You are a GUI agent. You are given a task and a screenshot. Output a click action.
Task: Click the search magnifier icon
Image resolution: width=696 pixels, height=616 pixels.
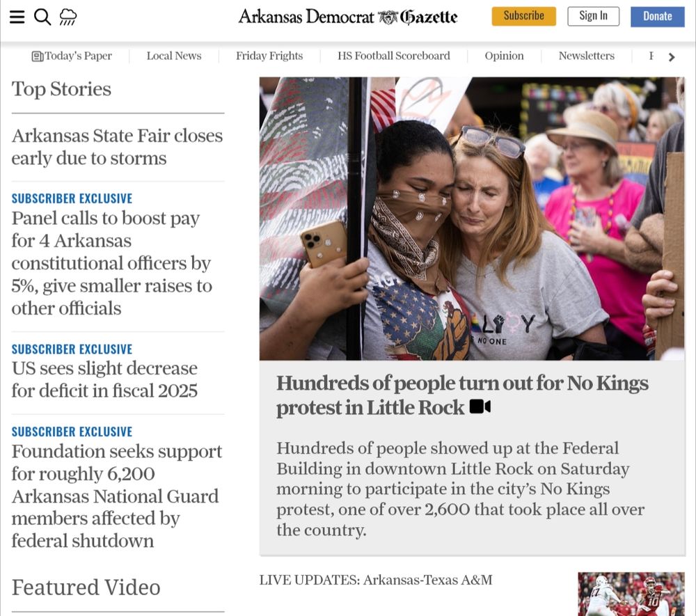42,17
